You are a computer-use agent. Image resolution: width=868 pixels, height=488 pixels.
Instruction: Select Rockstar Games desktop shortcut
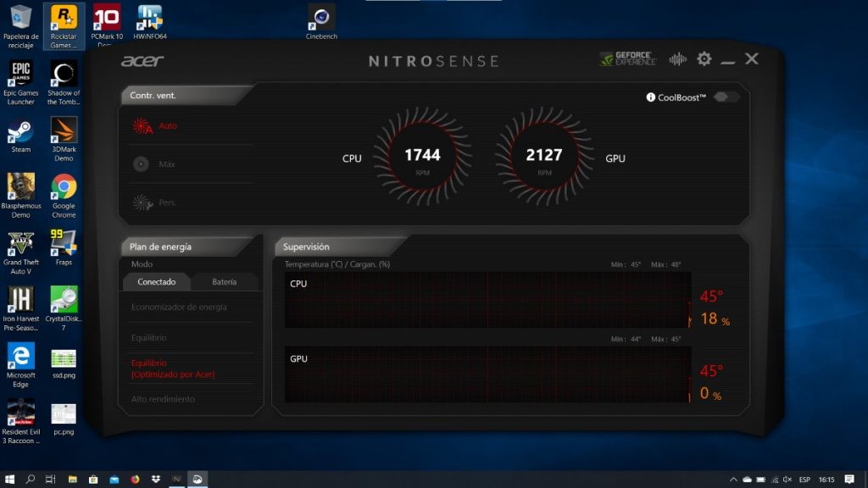pos(64,26)
